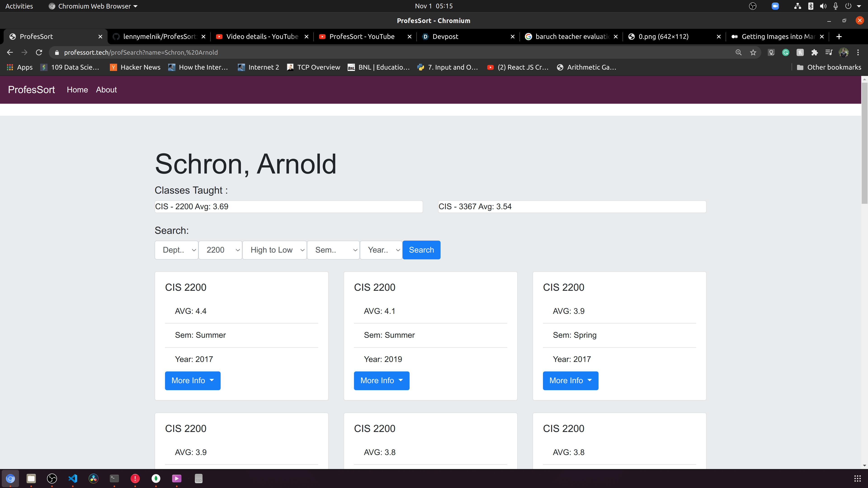Viewport: 868px width, 488px height.
Task: Expand the Sem.. dropdown
Action: [333, 250]
